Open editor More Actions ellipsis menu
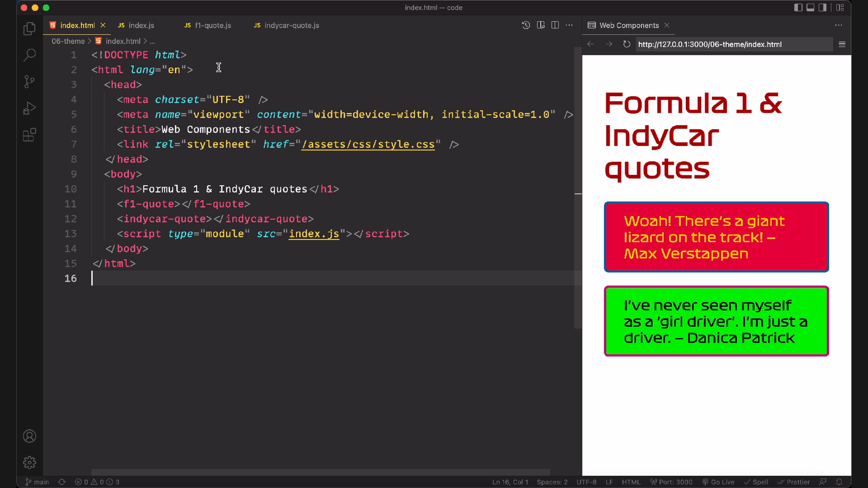Image resolution: width=868 pixels, height=488 pixels. click(x=569, y=25)
